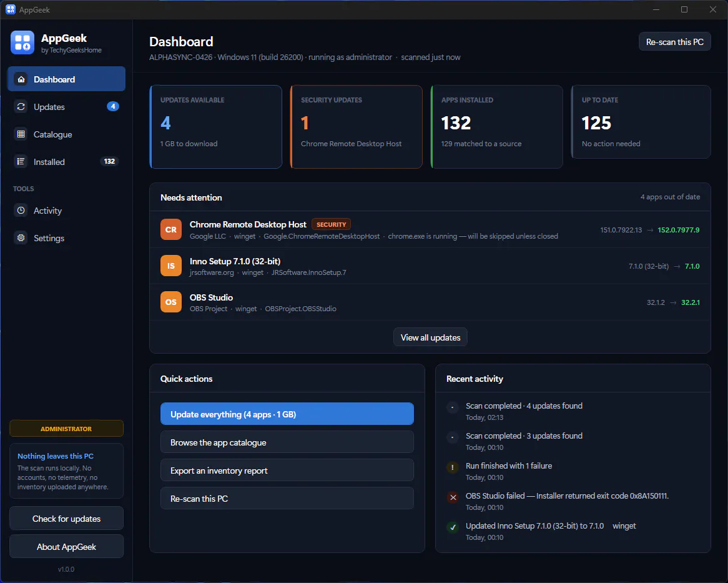This screenshot has height=583, width=728.
Task: Click the '129 matched to a source' text
Action: pyautogui.click(x=481, y=144)
